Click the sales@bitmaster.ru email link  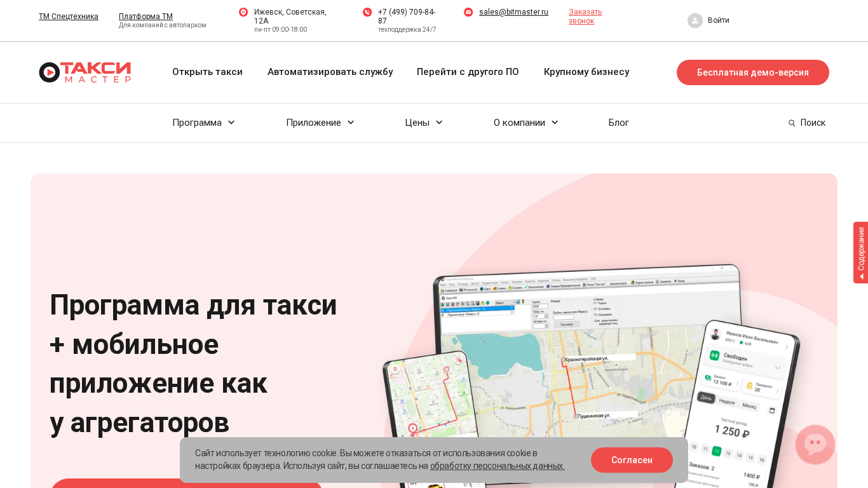coord(513,12)
